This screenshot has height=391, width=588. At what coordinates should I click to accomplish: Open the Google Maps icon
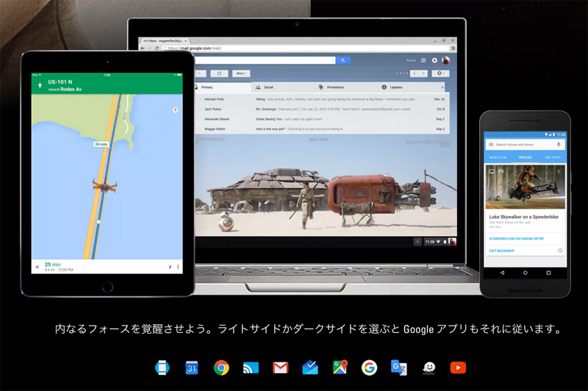(x=340, y=367)
